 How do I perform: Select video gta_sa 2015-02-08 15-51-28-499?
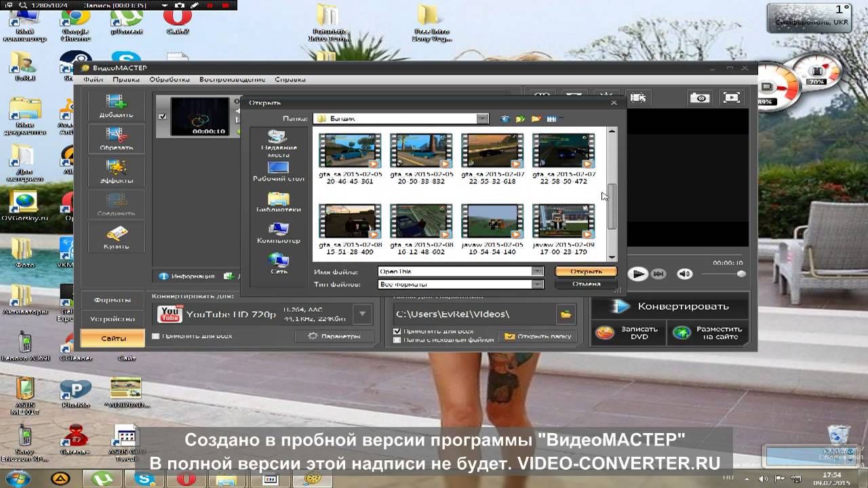tap(350, 230)
